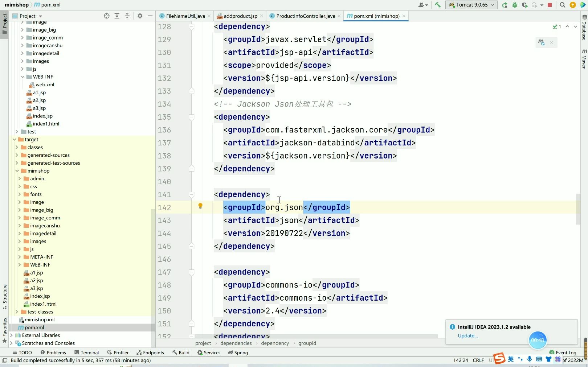Collapse all in Project panel
The width and height of the screenshot is (588, 367).
click(x=127, y=16)
